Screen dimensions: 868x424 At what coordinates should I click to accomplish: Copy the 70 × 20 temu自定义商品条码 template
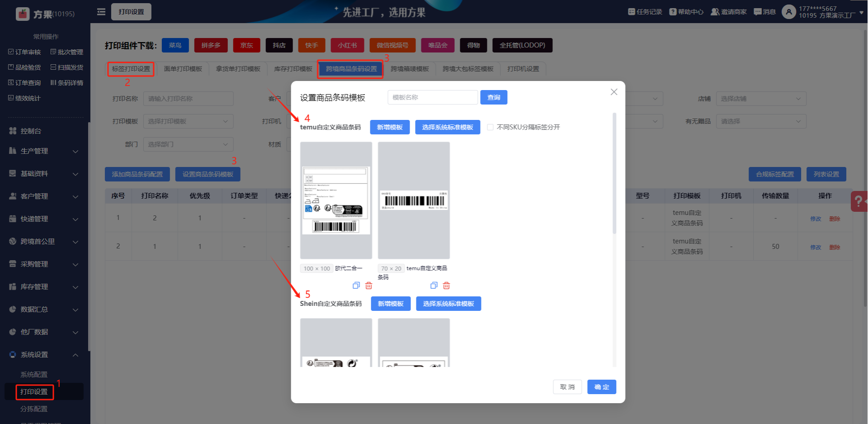[x=434, y=286]
